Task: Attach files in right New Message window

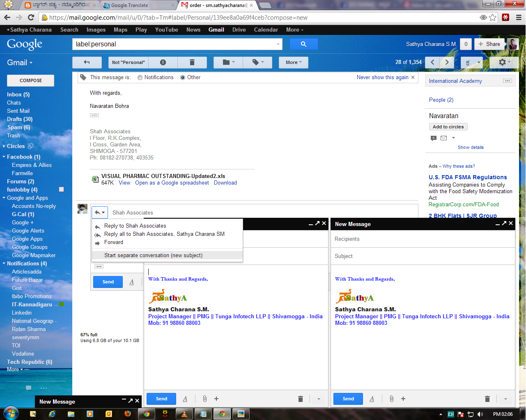Action: pos(391,399)
